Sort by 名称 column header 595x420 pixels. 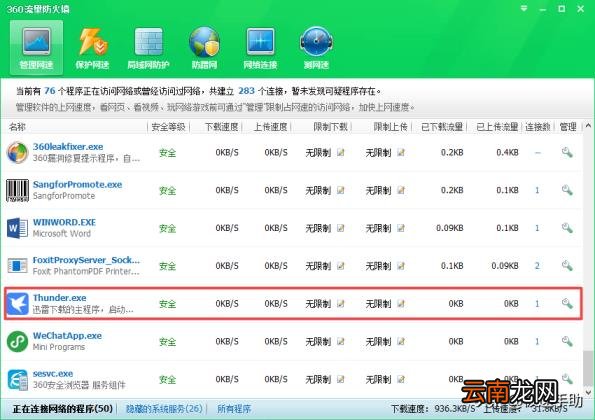(x=17, y=127)
